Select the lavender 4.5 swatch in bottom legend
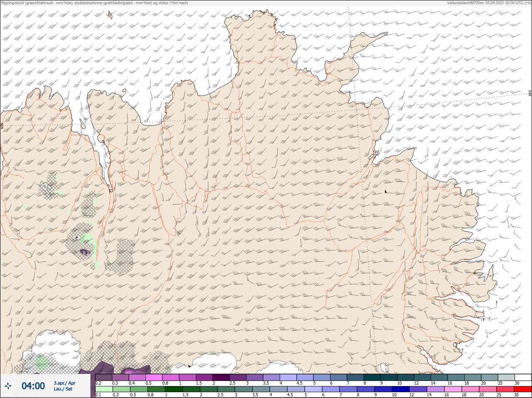Viewport: 532px width, 398px height. coord(296,389)
